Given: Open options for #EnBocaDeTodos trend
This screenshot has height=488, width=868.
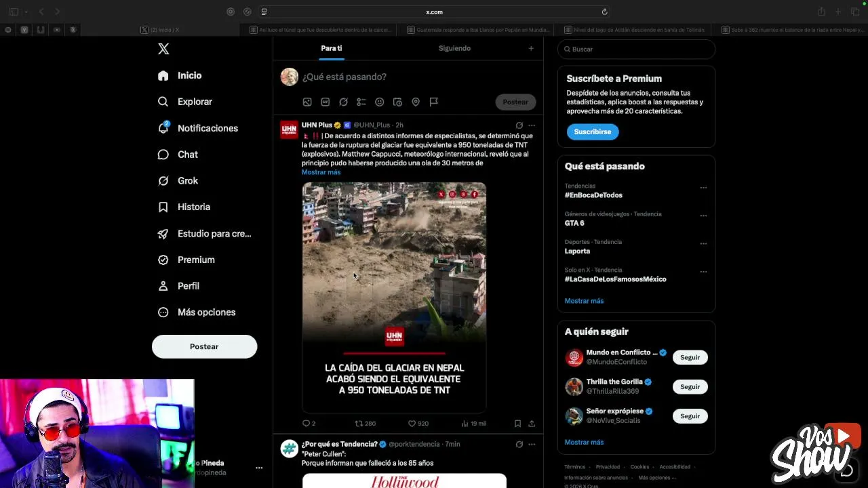Looking at the screenshot, I should [x=703, y=188].
